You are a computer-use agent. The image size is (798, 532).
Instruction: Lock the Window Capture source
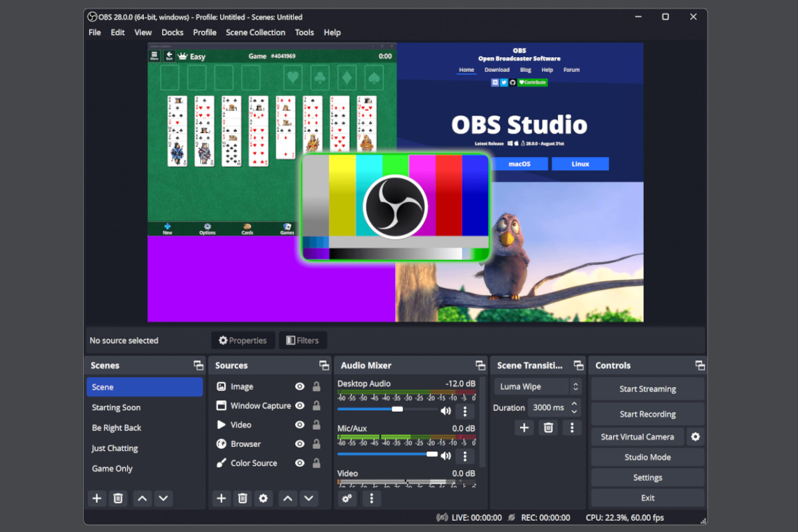(317, 406)
